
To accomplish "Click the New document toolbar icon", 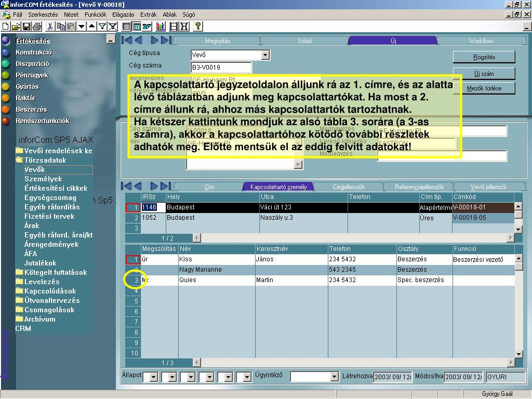I will click(x=5, y=26).
